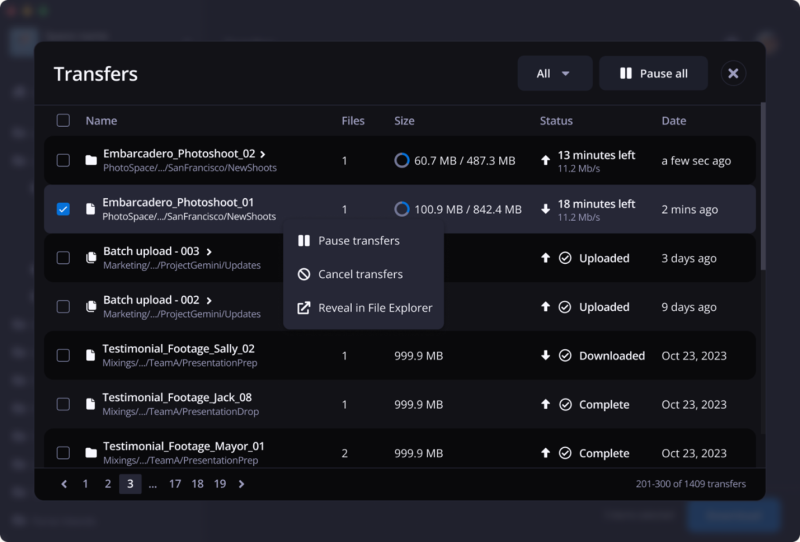Click the next page arrow in pagination
The image size is (800, 542).
point(241,484)
